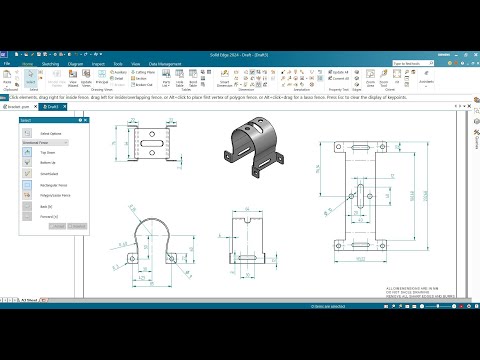480x360 pixels.
Task: Click the Select Options icon in Select panel
Action: (x=27, y=133)
